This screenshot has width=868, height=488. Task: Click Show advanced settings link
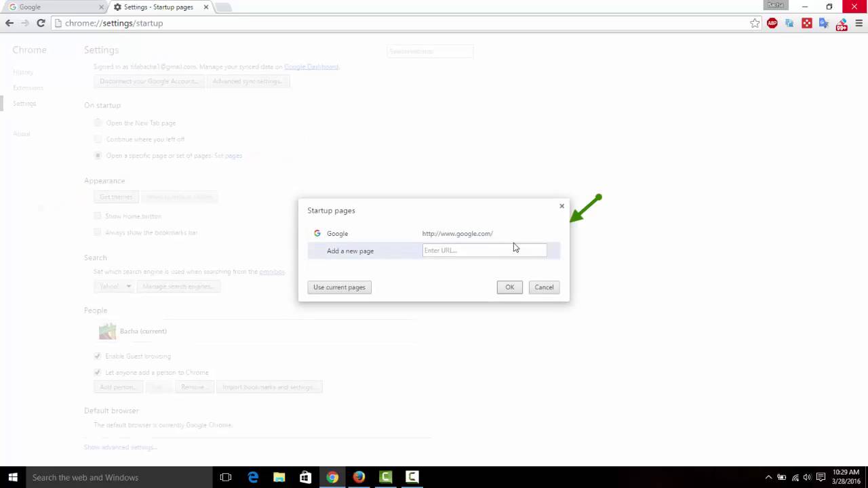pos(120,447)
